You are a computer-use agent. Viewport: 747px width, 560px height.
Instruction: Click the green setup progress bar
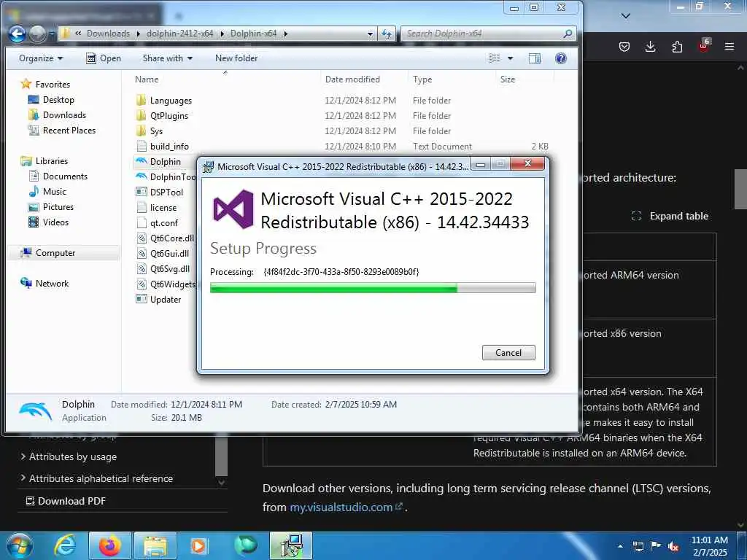click(373, 287)
